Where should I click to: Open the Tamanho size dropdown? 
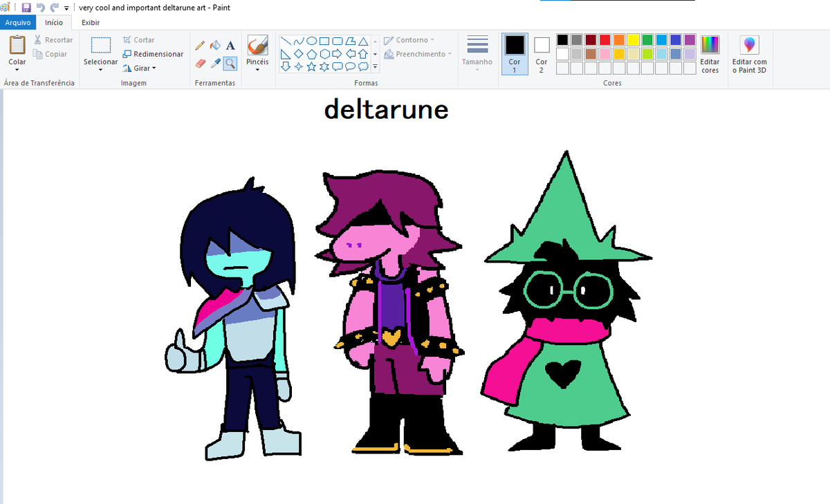(x=477, y=54)
